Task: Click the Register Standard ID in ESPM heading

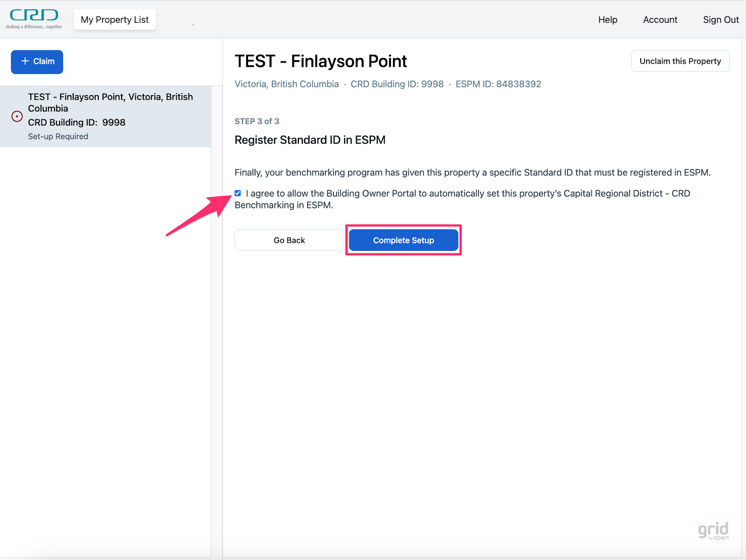Action: pos(310,140)
